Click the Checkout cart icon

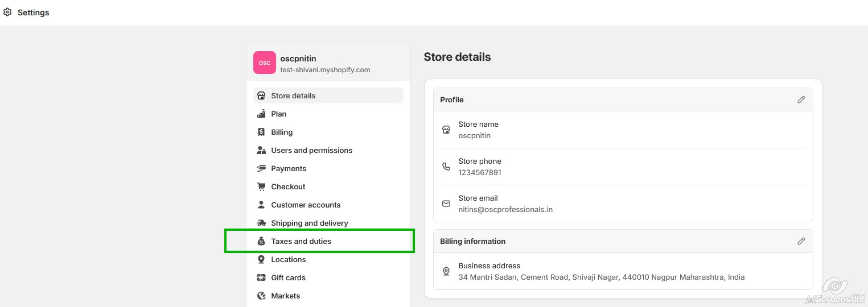pyautogui.click(x=261, y=186)
